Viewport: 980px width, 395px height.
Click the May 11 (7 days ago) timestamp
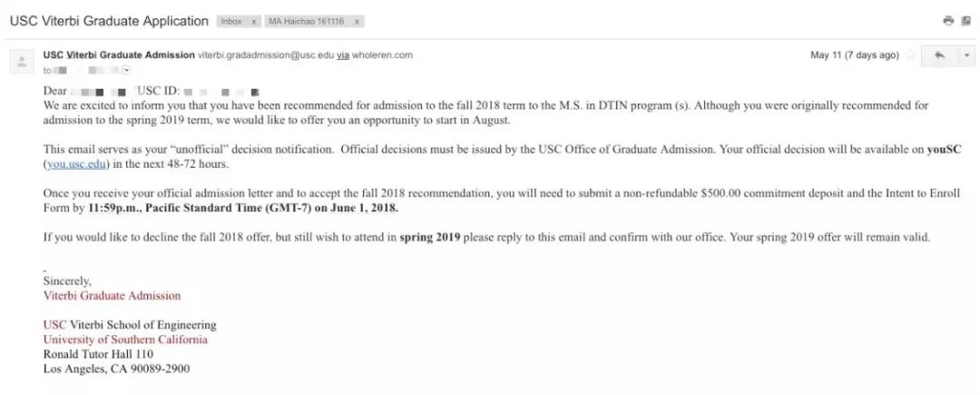point(854,55)
